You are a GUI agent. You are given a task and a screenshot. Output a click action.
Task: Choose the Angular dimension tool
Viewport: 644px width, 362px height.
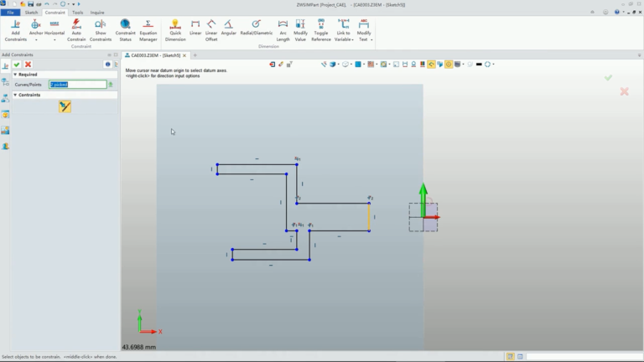click(228, 28)
